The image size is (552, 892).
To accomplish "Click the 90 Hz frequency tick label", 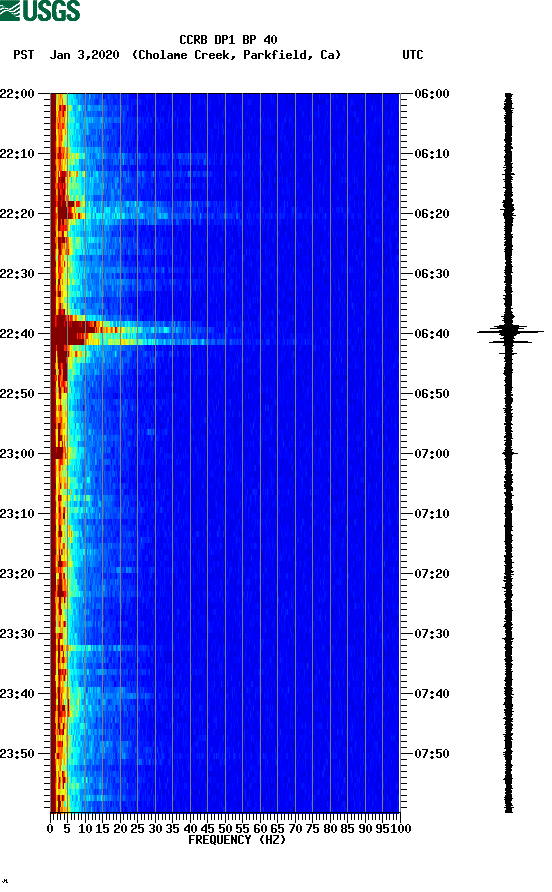I will pyautogui.click(x=365, y=829).
